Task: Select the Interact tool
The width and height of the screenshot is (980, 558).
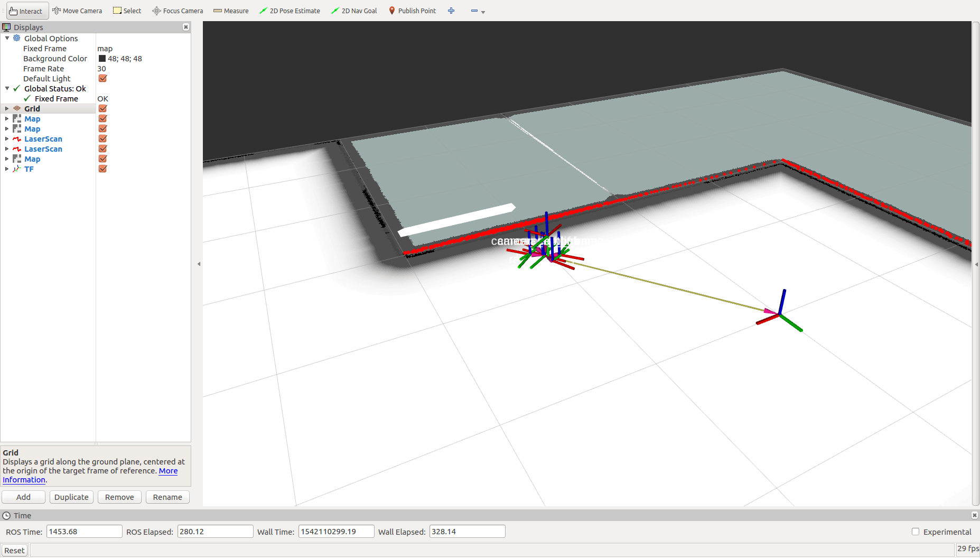Action: pyautogui.click(x=27, y=11)
